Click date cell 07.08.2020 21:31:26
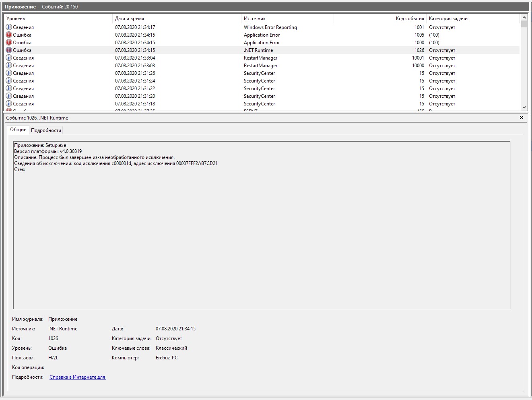This screenshot has height=400, width=532. pyautogui.click(x=135, y=73)
